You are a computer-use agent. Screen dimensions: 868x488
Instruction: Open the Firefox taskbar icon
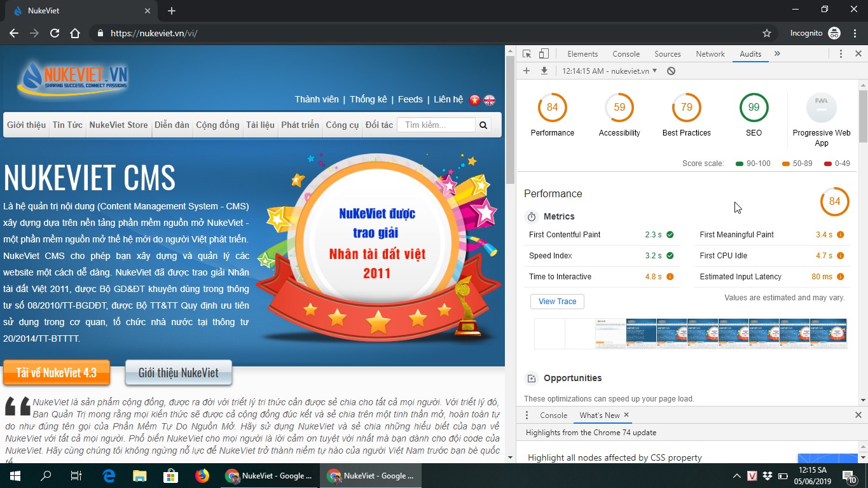click(202, 475)
